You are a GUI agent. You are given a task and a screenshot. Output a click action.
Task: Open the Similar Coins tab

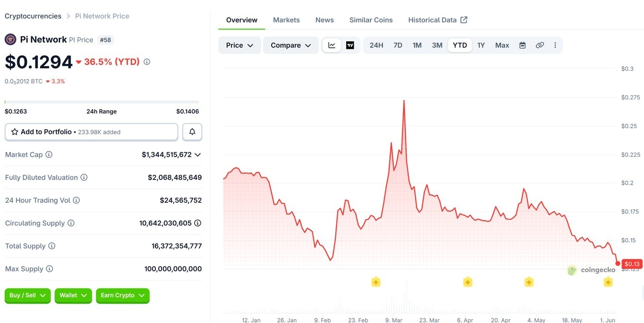[371, 20]
